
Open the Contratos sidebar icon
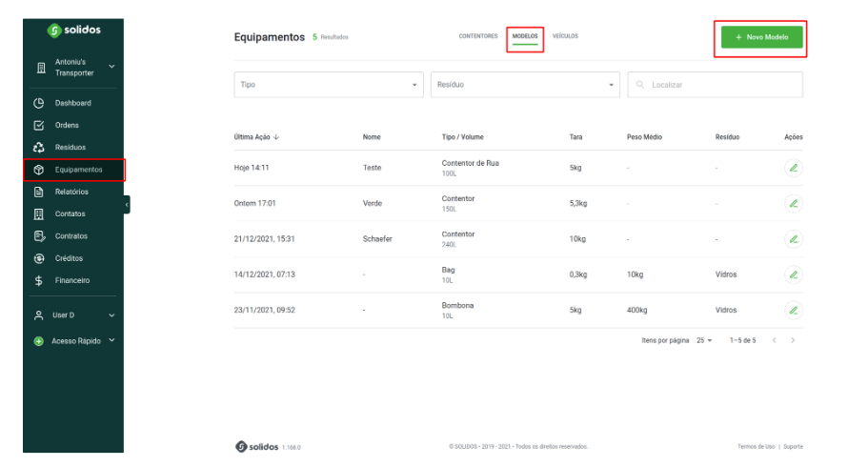pos(39,236)
